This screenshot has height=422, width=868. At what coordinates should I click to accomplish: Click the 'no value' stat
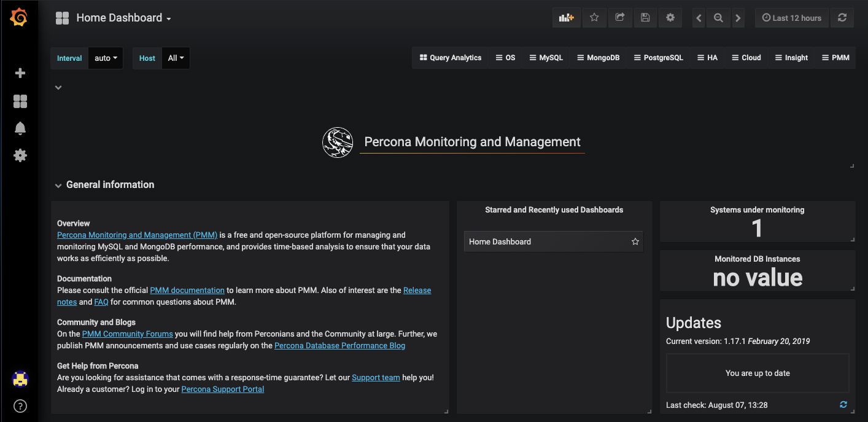pyautogui.click(x=758, y=278)
